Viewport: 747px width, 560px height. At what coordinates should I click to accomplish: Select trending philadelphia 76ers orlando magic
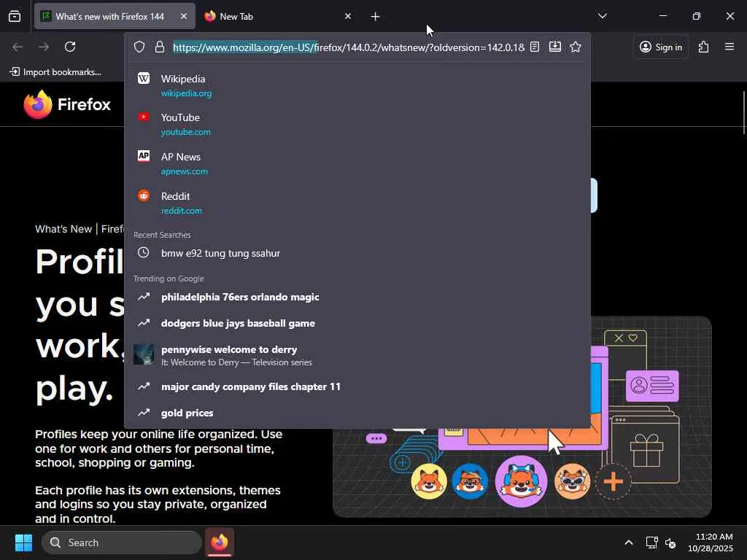tap(357, 297)
